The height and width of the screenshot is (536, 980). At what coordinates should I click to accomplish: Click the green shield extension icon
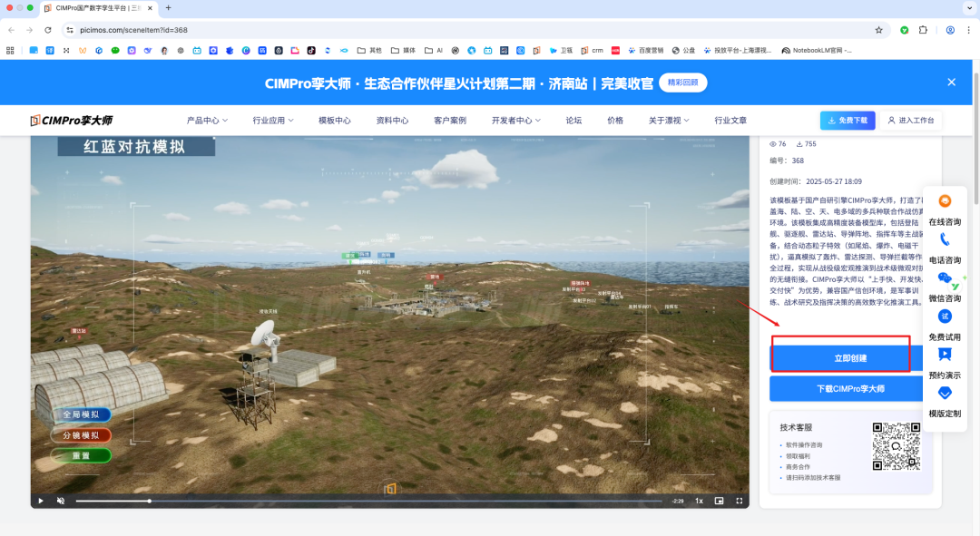904,30
